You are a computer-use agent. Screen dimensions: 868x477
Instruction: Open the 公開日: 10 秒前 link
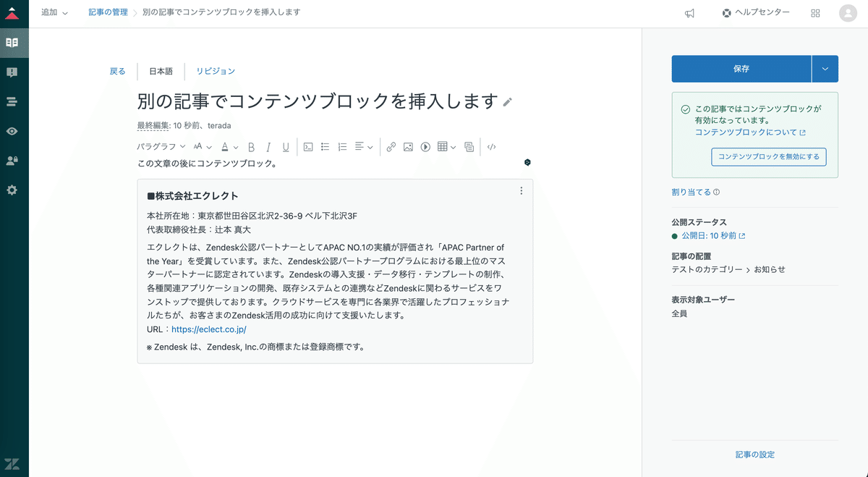[712, 236]
